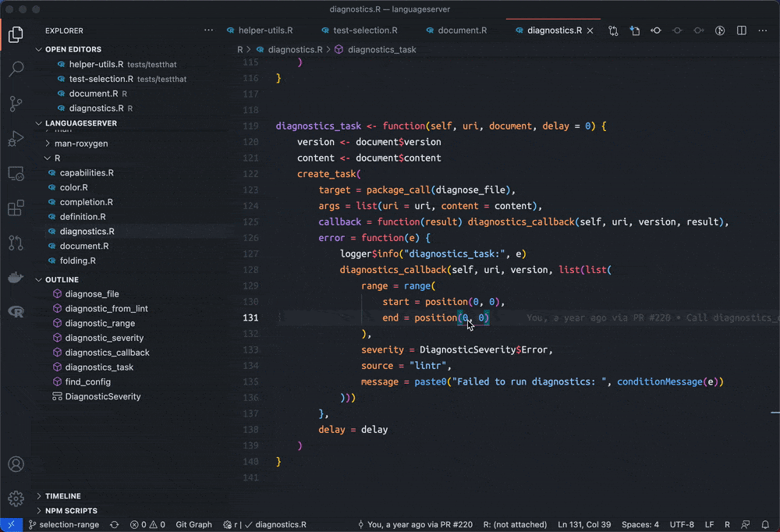Click the blame annotation in status bar
The image size is (780, 532).
pos(415,524)
